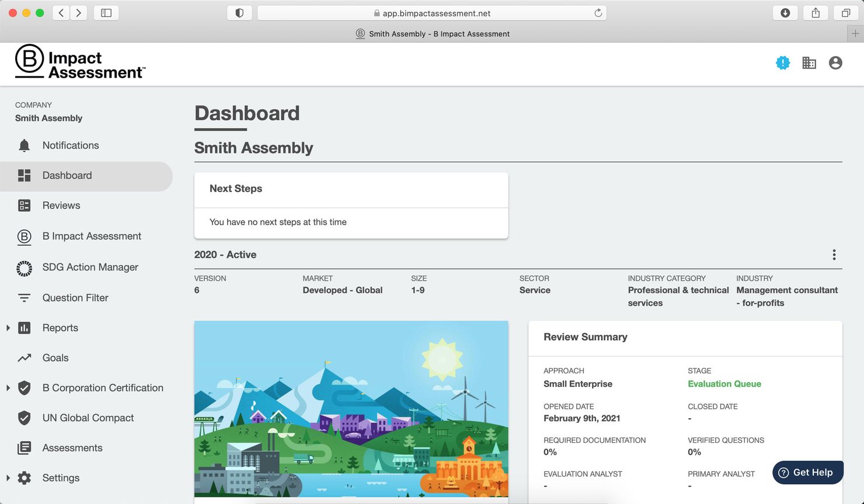Select the Dashboard grid icon
864x504 pixels.
pos(25,175)
